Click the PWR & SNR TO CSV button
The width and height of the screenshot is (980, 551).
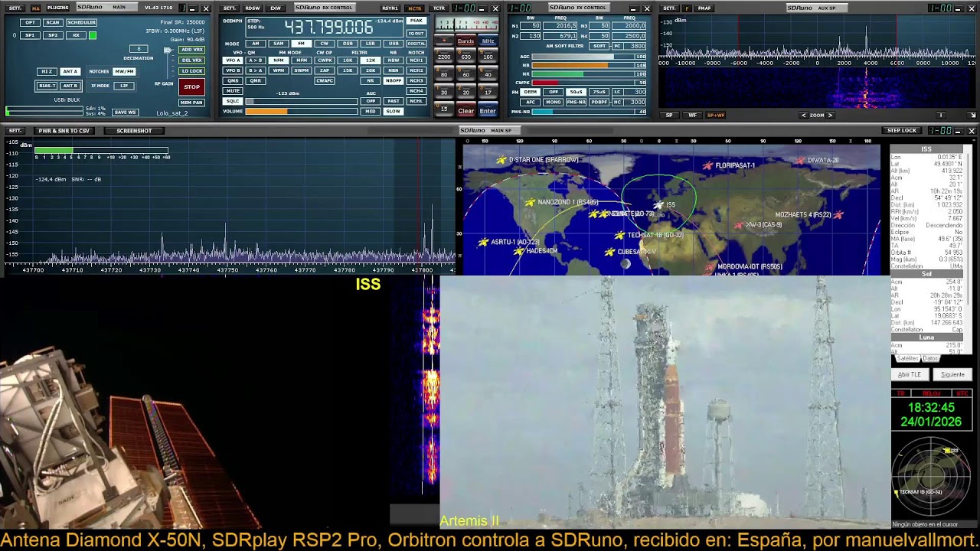[64, 131]
